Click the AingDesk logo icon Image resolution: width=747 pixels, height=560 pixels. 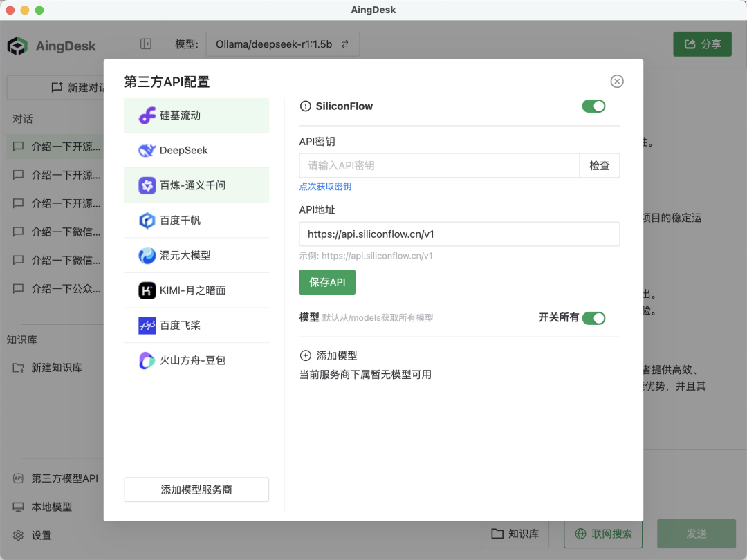coord(17,46)
